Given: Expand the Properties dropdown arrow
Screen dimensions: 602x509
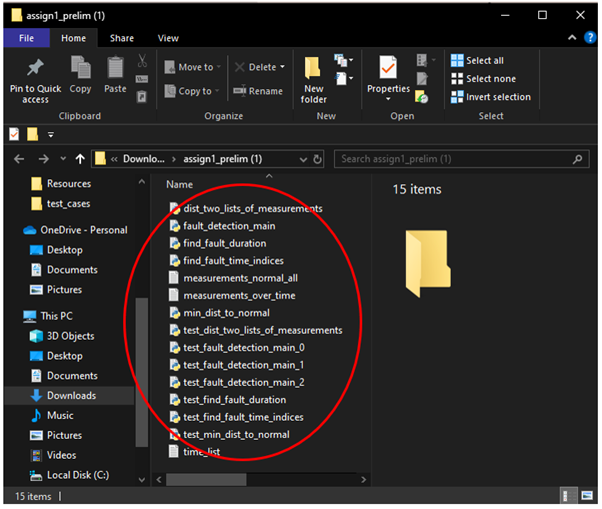Looking at the screenshot, I should tap(388, 99).
